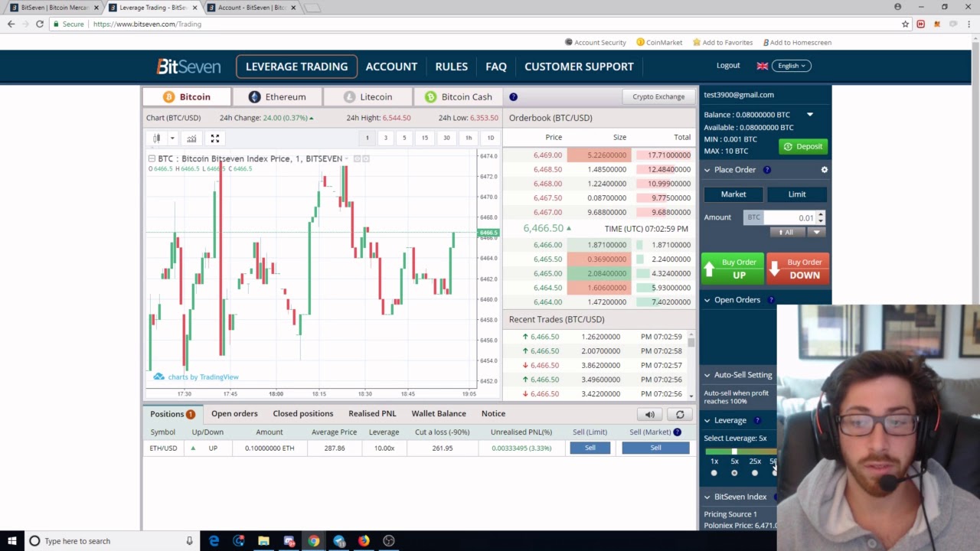
Task: Go back in the browser
Action: coord(11,24)
